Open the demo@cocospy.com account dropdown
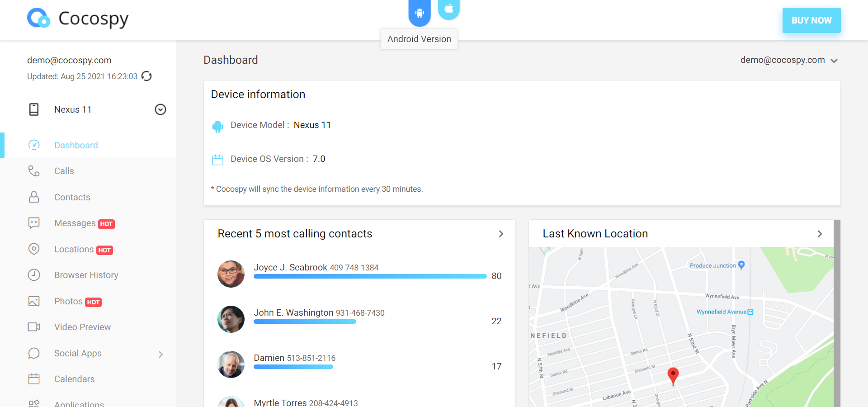Image resolution: width=868 pixels, height=407 pixels. coord(789,60)
